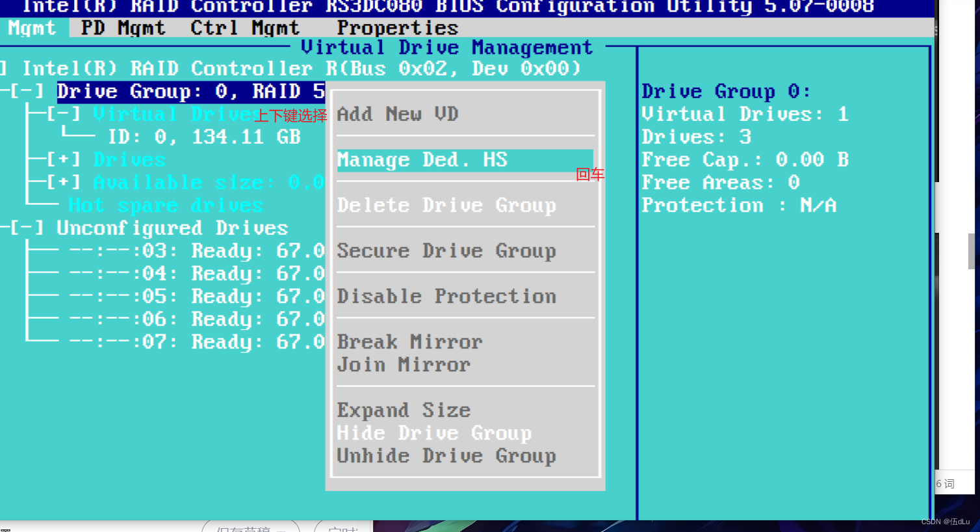Screen dimensions: 980x532
Task: Select Hide Drive Group
Action: point(434,433)
